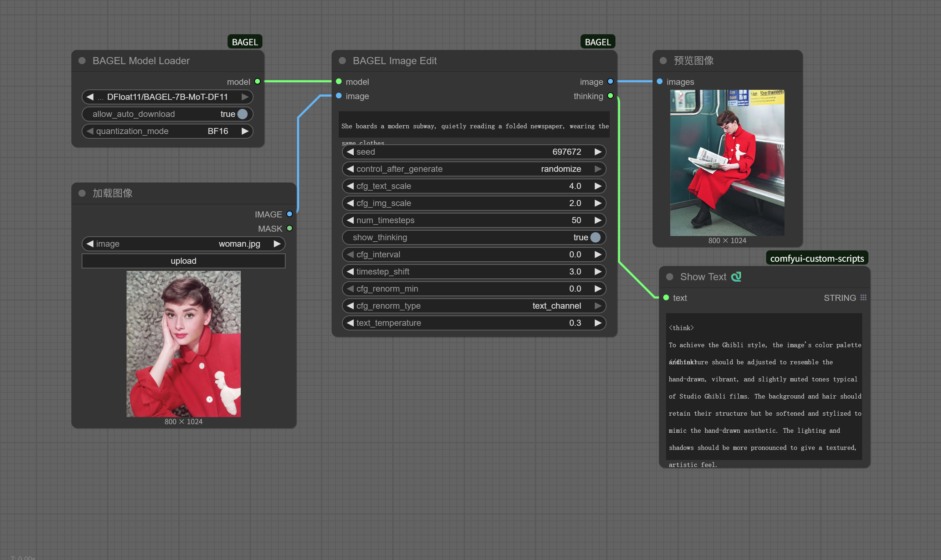Click the STRING output grid icon

863,298
